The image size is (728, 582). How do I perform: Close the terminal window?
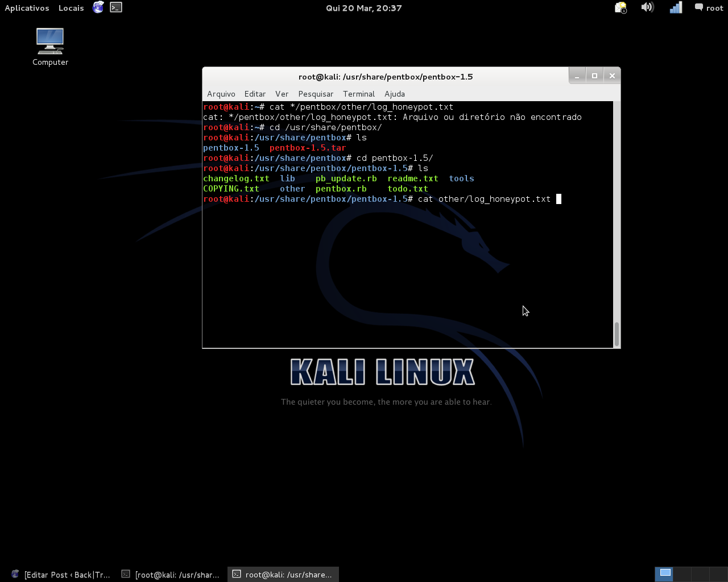(612, 76)
